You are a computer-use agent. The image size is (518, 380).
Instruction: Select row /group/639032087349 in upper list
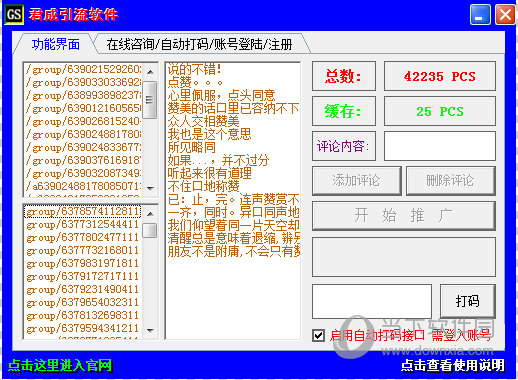click(x=84, y=174)
